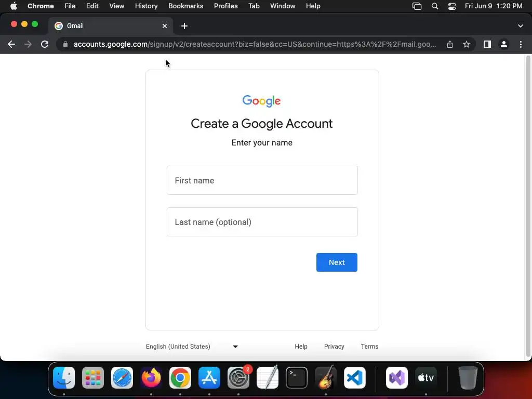The height and width of the screenshot is (399, 532).
Task: Open the Help menu in menu bar
Action: (x=313, y=6)
